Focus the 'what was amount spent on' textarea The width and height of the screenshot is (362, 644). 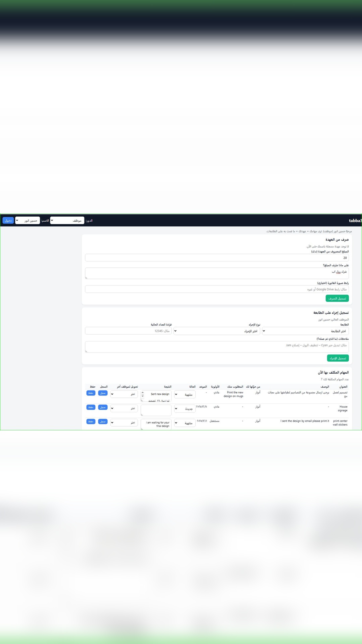click(x=217, y=273)
